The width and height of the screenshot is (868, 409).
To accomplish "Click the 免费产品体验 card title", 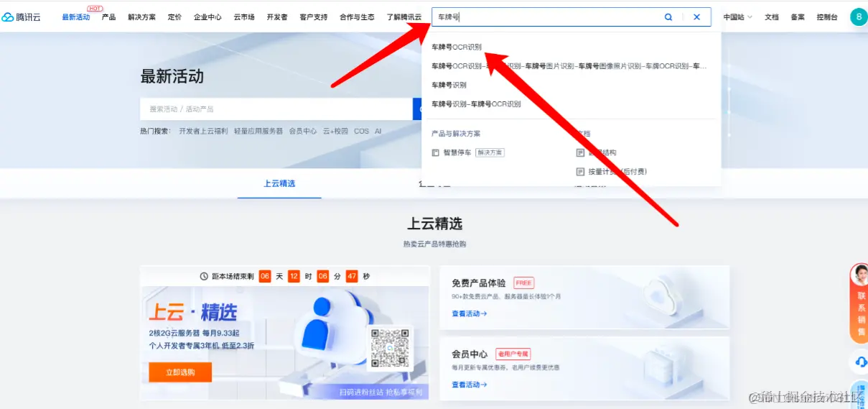I will [479, 283].
